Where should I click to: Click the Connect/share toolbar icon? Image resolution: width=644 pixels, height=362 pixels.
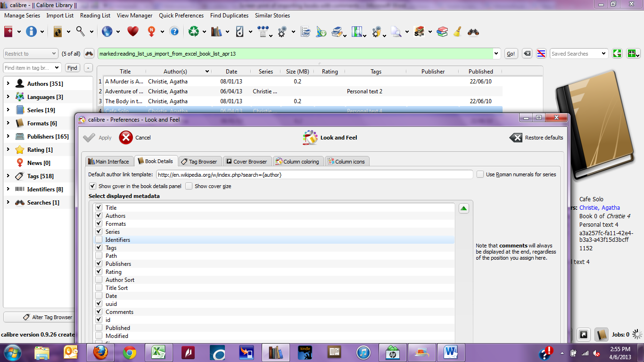(x=263, y=32)
